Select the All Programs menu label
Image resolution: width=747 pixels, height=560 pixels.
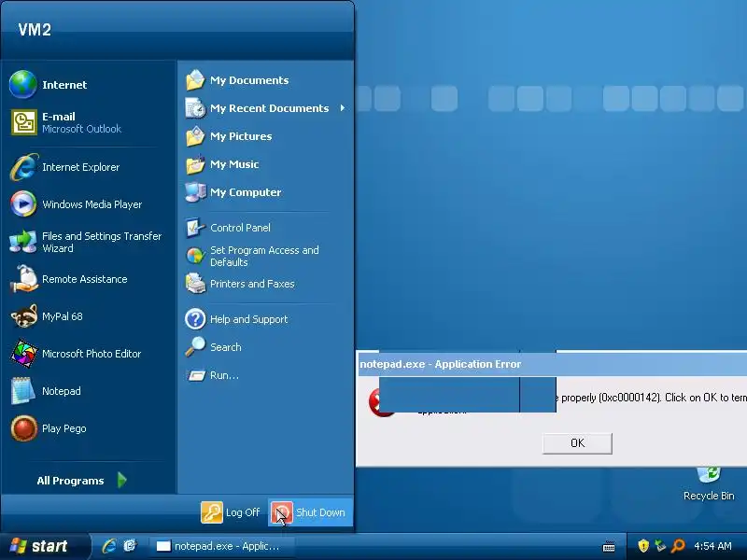(x=71, y=481)
